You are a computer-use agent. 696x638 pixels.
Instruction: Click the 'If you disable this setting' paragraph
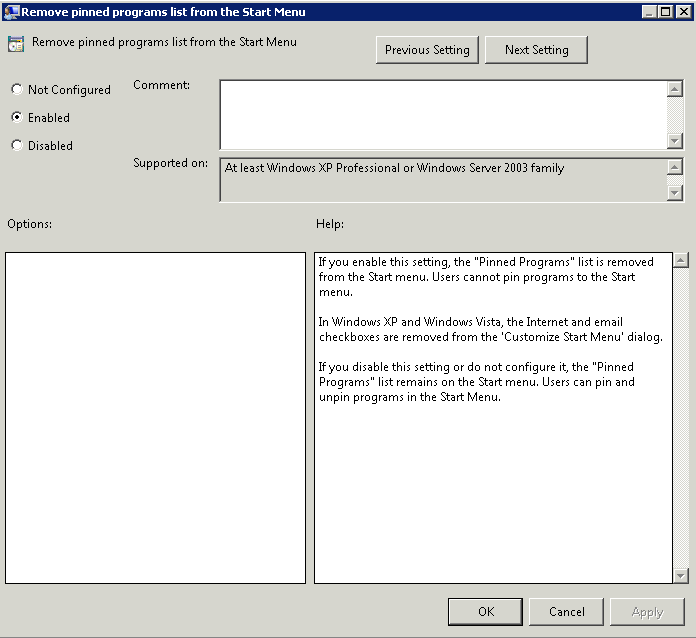(x=476, y=382)
